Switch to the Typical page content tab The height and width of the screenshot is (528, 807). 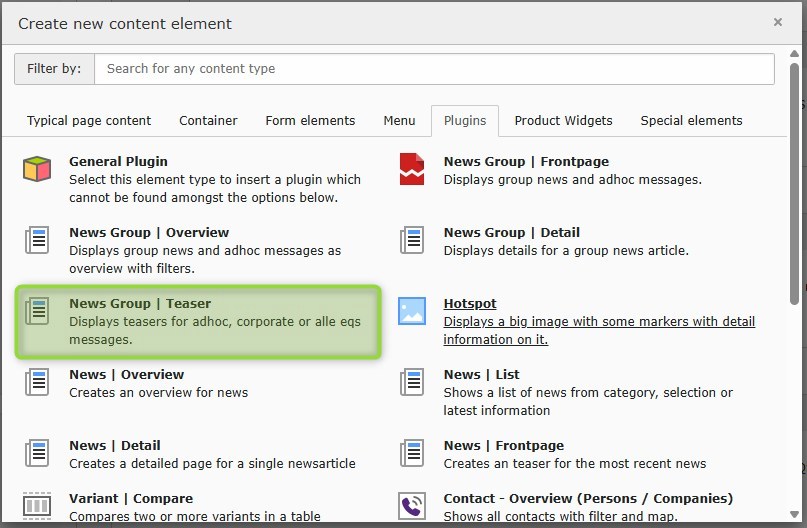89,121
